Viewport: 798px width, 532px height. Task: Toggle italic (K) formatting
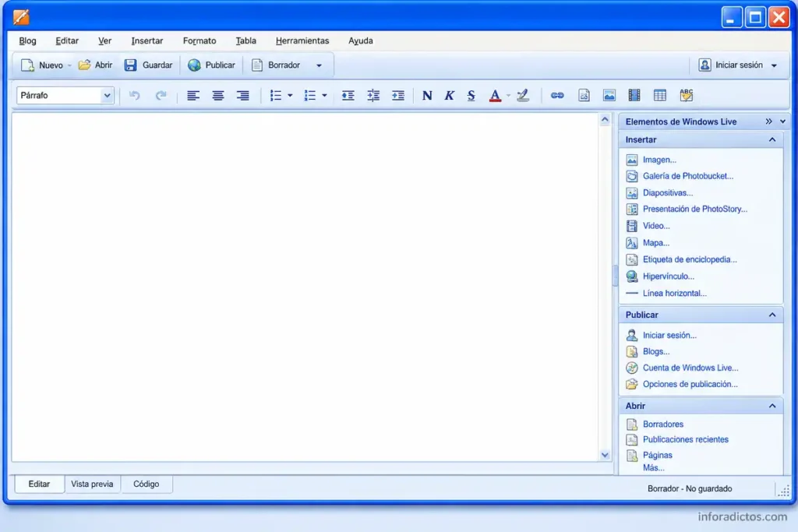click(x=449, y=95)
